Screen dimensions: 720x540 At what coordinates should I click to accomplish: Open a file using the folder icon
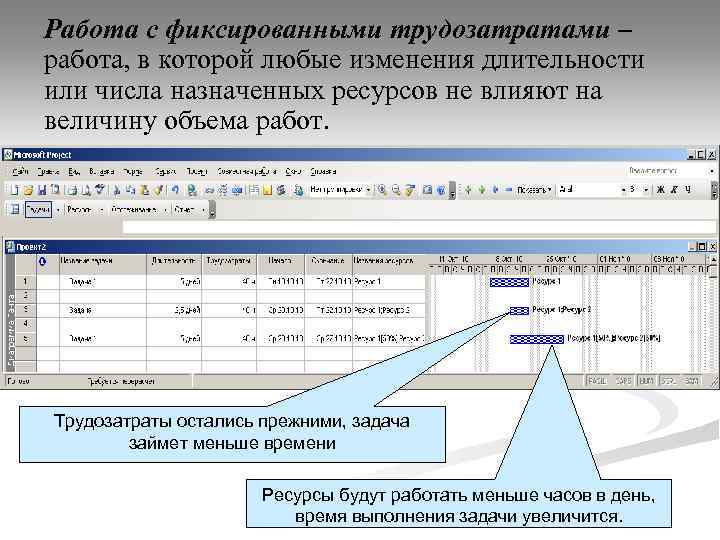click(28, 190)
